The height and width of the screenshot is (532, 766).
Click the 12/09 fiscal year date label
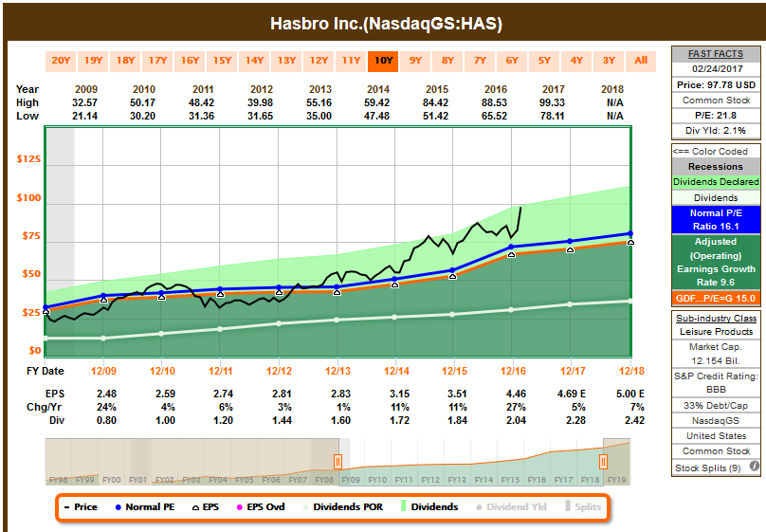(103, 372)
